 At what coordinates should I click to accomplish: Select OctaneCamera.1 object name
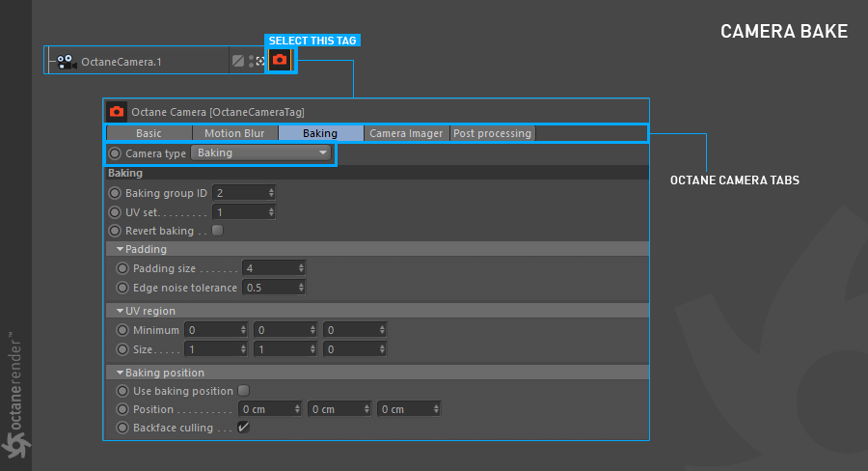click(122, 62)
